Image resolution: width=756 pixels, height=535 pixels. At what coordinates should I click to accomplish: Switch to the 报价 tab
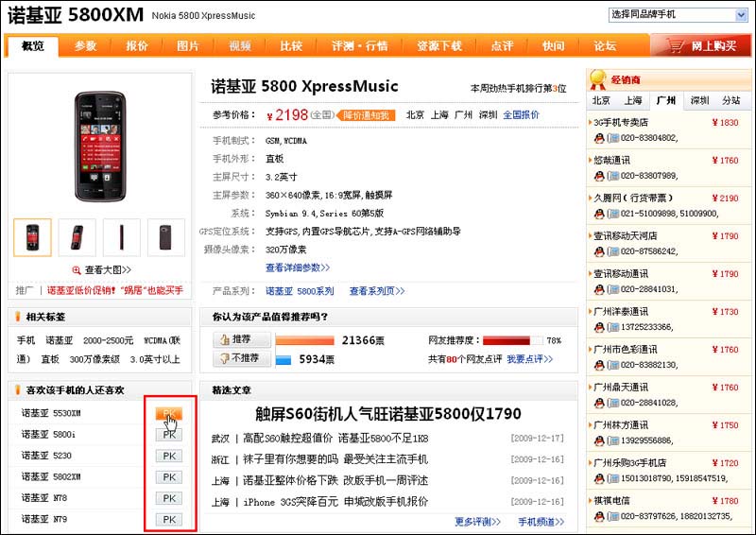136,45
